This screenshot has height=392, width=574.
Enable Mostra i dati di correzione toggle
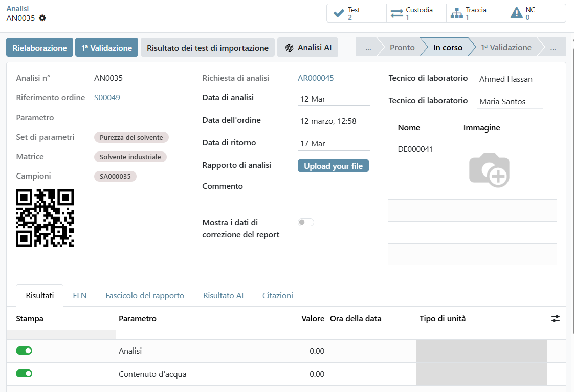306,222
